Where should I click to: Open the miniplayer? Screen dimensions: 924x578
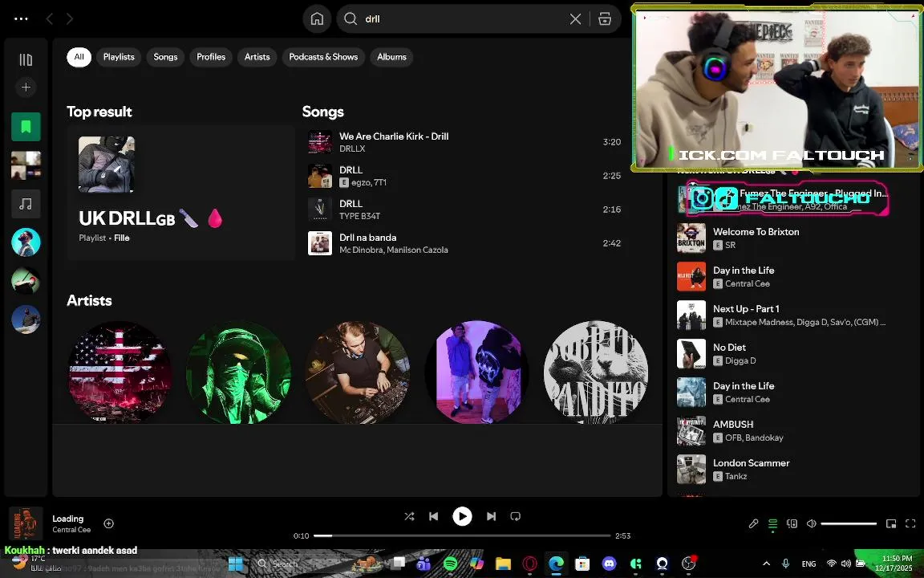click(891, 523)
